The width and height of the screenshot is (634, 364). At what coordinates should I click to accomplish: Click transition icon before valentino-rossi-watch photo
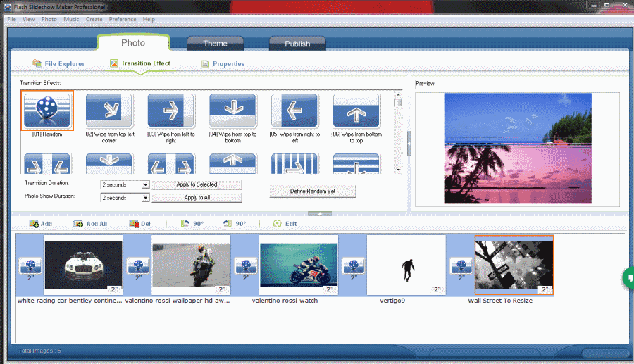(246, 266)
